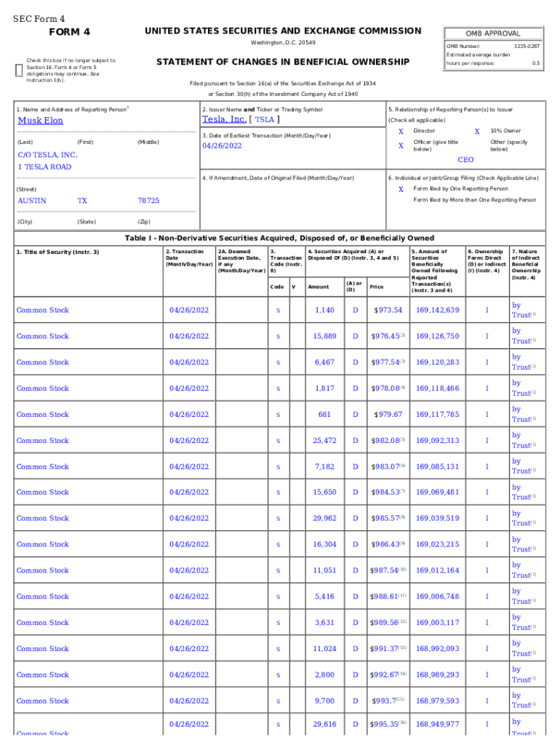The image size is (560, 745).
Task: Click the OMB Number 3235-0287 value
Action: click(x=527, y=46)
